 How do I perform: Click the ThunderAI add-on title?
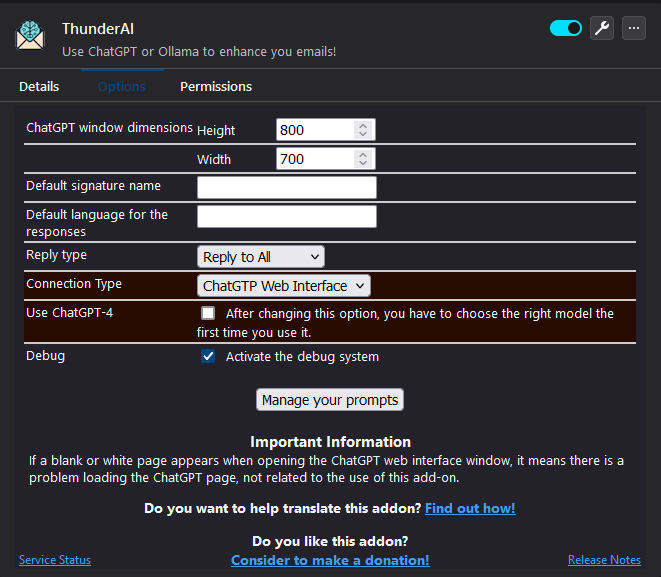click(x=98, y=29)
